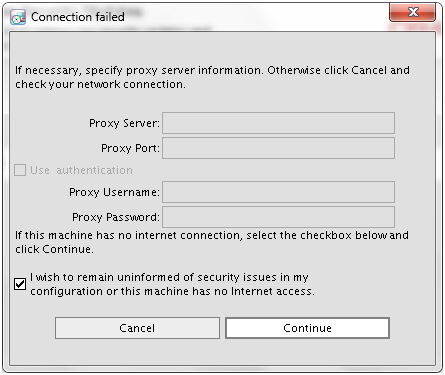The height and width of the screenshot is (375, 445).
Task: Confirm with the Continue button
Action: (x=307, y=328)
